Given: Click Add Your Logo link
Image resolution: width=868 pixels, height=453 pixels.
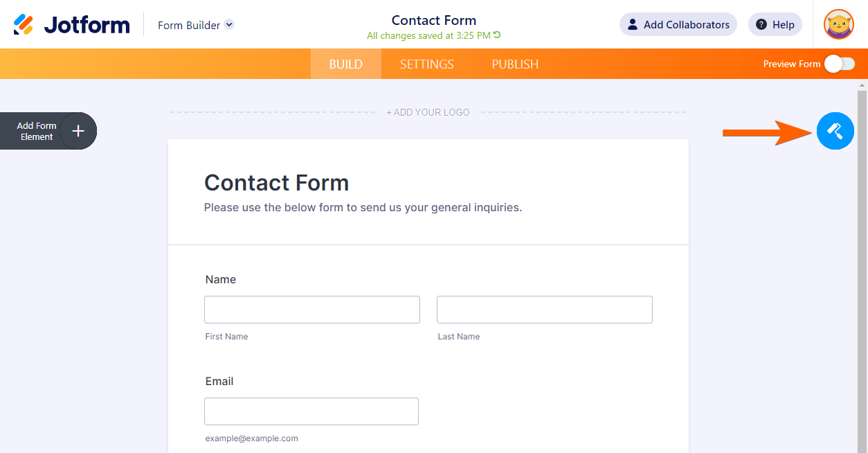Looking at the screenshot, I should 428,112.
